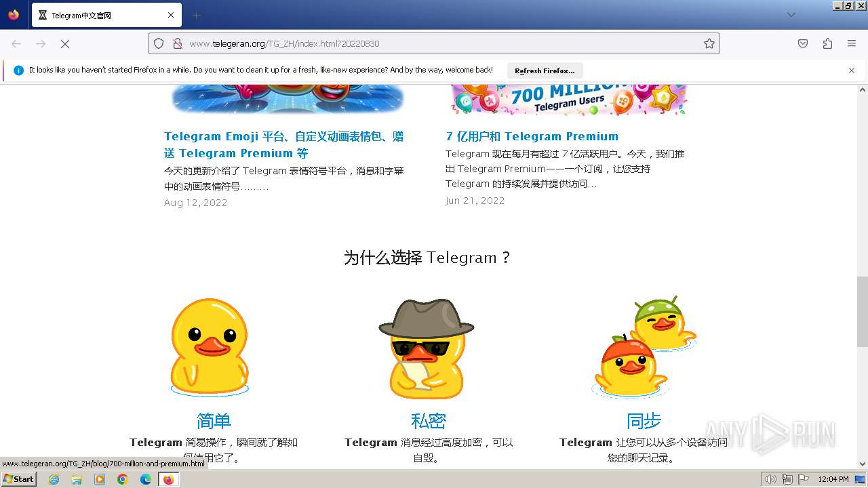Open File Explorer from taskbar

point(77,479)
